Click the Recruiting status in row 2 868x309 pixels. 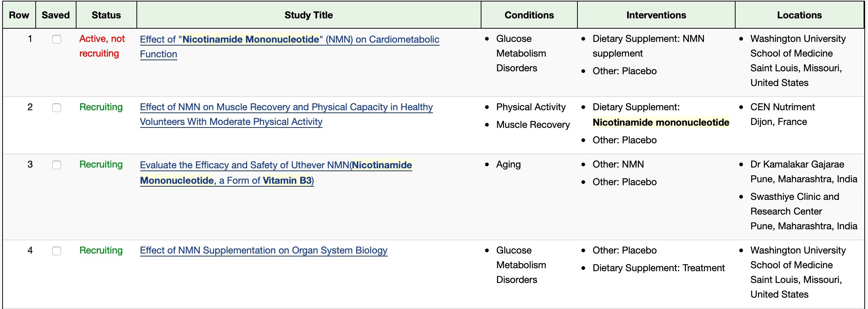point(101,107)
